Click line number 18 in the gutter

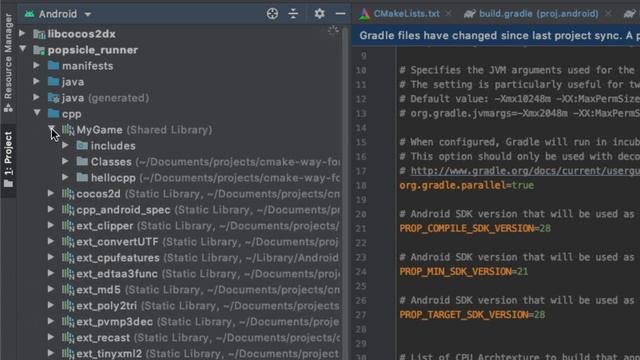tap(361, 185)
